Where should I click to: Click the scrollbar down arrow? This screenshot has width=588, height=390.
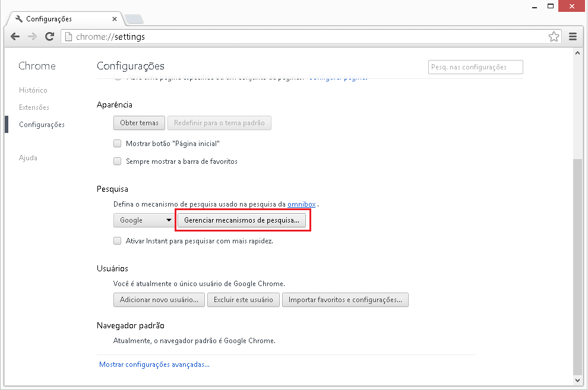577,381
